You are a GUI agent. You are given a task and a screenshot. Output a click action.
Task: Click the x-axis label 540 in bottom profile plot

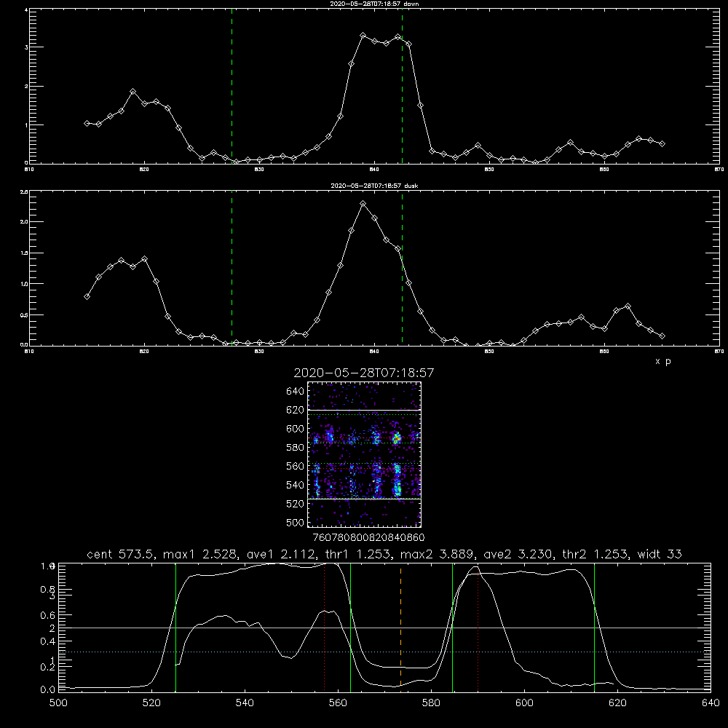[245, 703]
